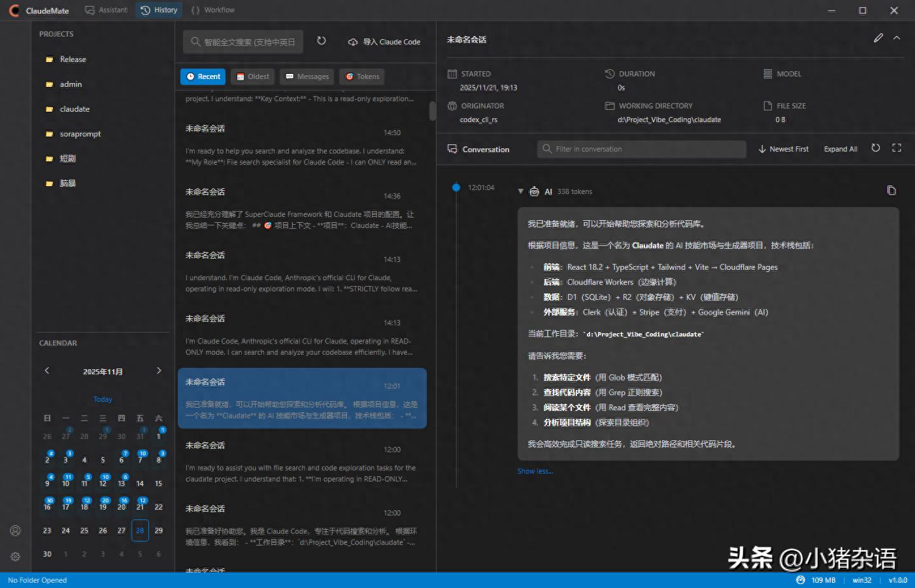The width and height of the screenshot is (915, 588).
Task: Click the memory usage icon in the status bar
Action: [x=801, y=580]
